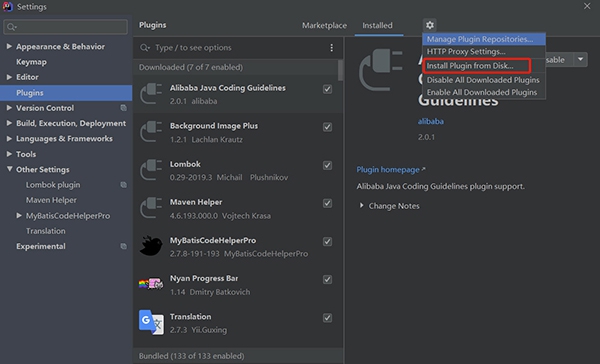
Task: Select the Lombok plugin name in list
Action: 185,164
